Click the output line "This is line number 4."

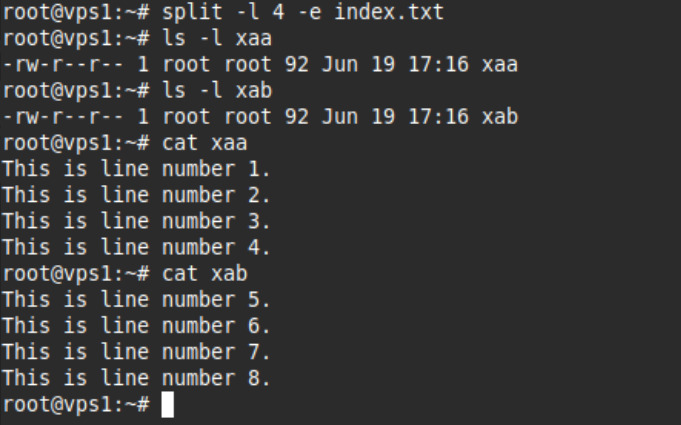click(x=136, y=248)
